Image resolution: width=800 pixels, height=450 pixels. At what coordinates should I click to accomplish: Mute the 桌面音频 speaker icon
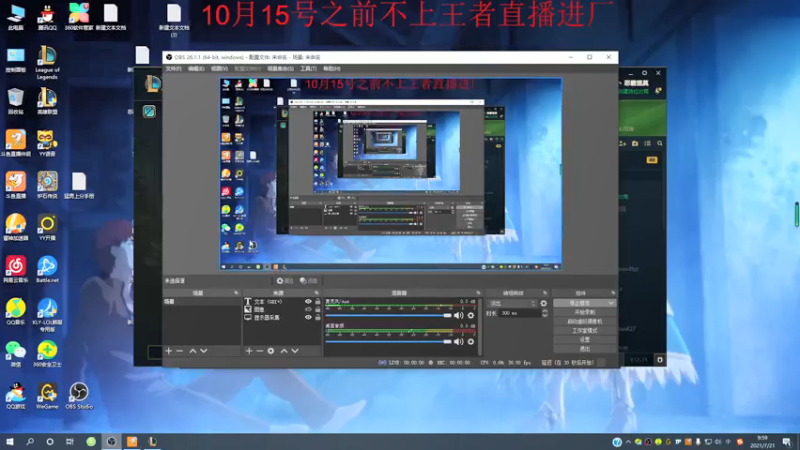click(x=459, y=341)
